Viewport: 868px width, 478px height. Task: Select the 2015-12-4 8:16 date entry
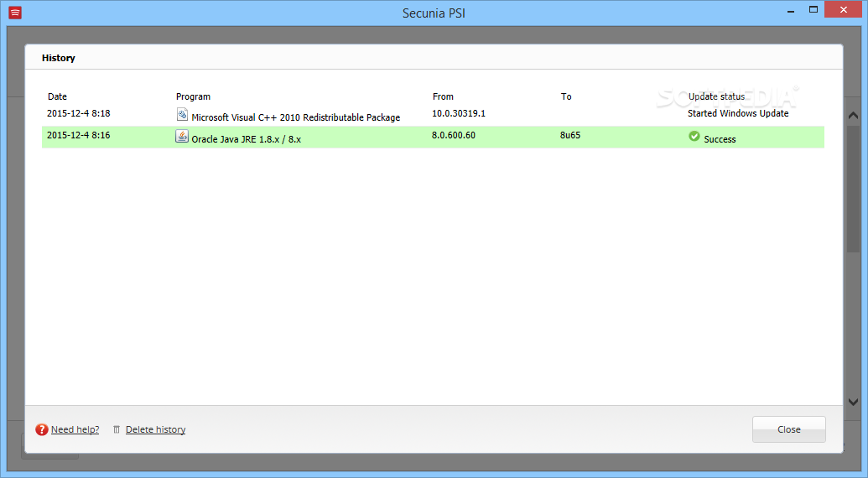[79, 135]
